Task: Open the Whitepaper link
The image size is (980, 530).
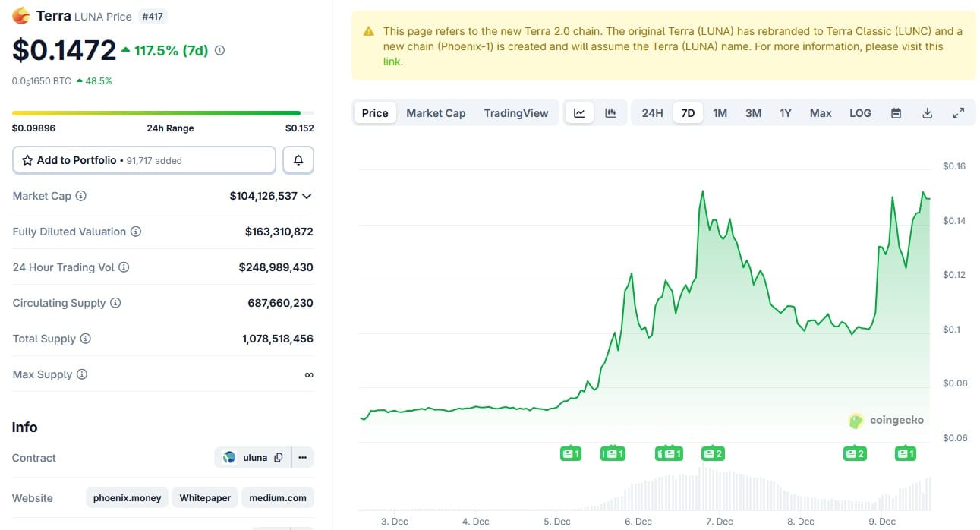Action: coord(205,498)
